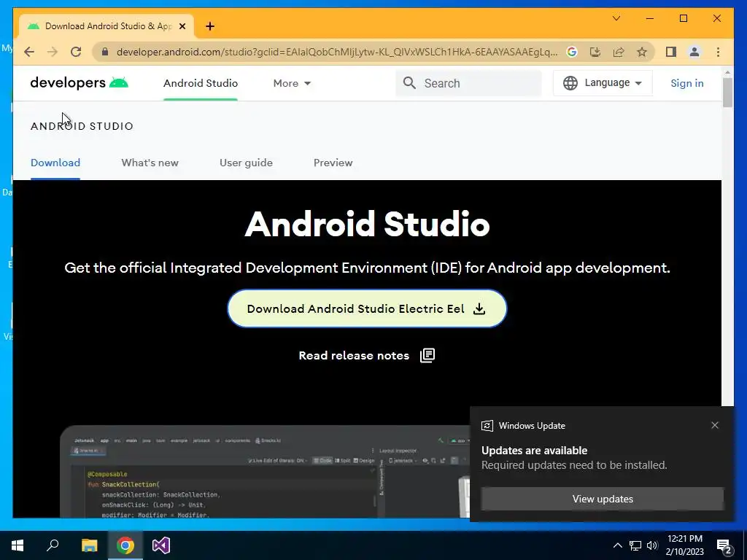
Task: Click the Read release notes link
Action: pyautogui.click(x=354, y=356)
